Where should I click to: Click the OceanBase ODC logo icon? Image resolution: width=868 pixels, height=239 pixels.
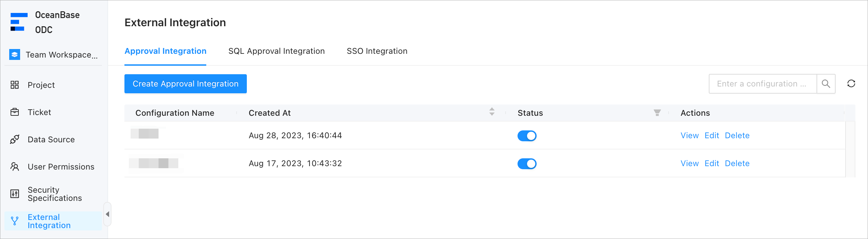[19, 22]
